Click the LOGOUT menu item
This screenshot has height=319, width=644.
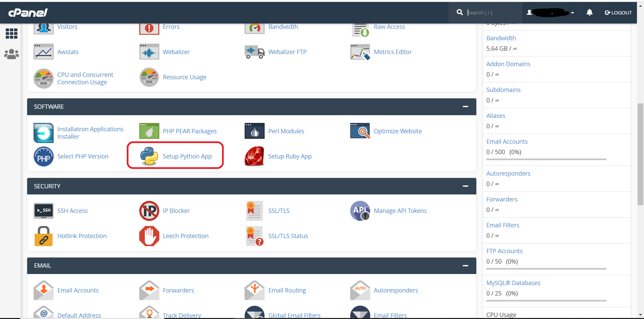[618, 12]
